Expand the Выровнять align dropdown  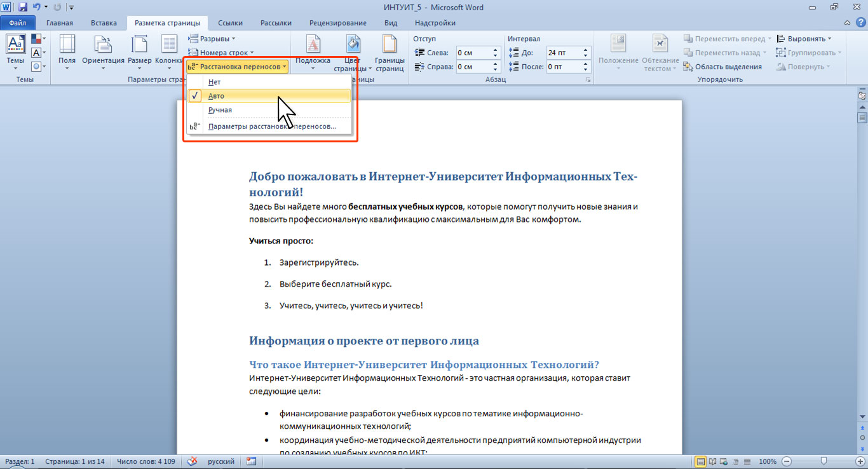[x=804, y=39]
